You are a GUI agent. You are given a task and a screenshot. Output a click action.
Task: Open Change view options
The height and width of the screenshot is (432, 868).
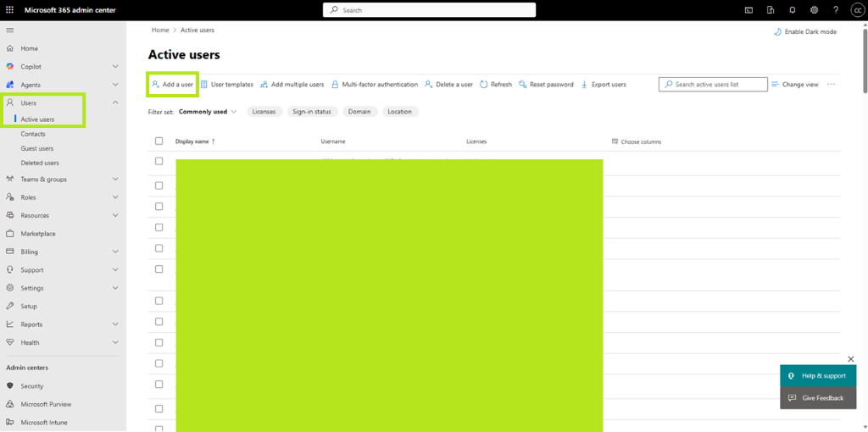[795, 85]
